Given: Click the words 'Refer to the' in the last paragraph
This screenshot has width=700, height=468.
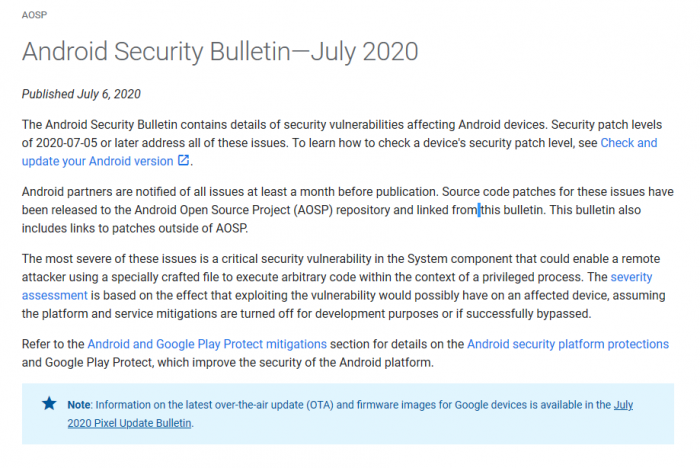Looking at the screenshot, I should (53, 344).
